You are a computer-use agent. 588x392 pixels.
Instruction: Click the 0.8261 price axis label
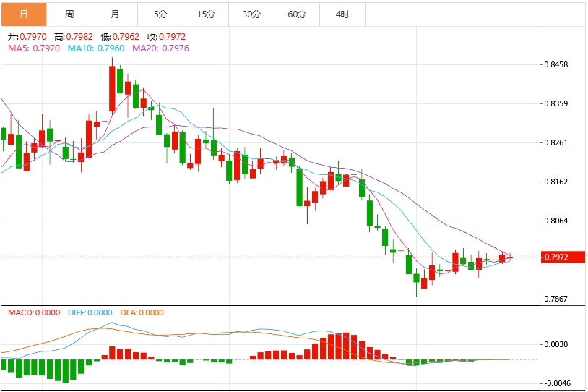click(x=556, y=142)
